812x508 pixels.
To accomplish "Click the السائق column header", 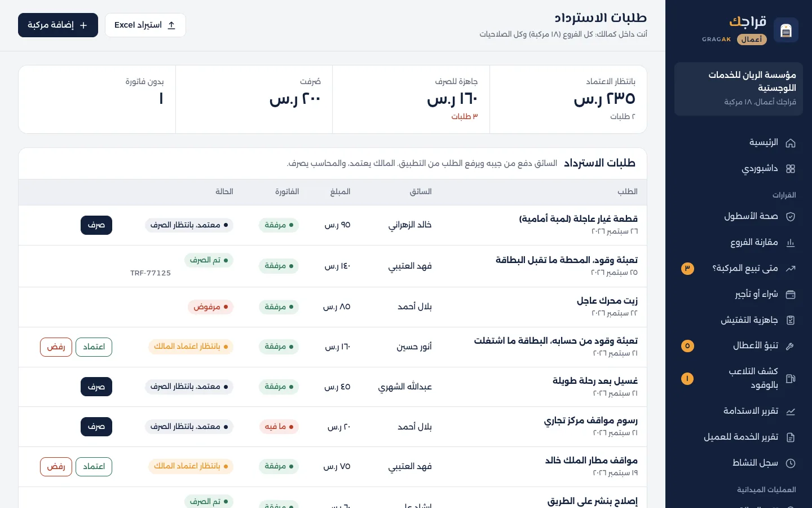I will (x=421, y=192).
